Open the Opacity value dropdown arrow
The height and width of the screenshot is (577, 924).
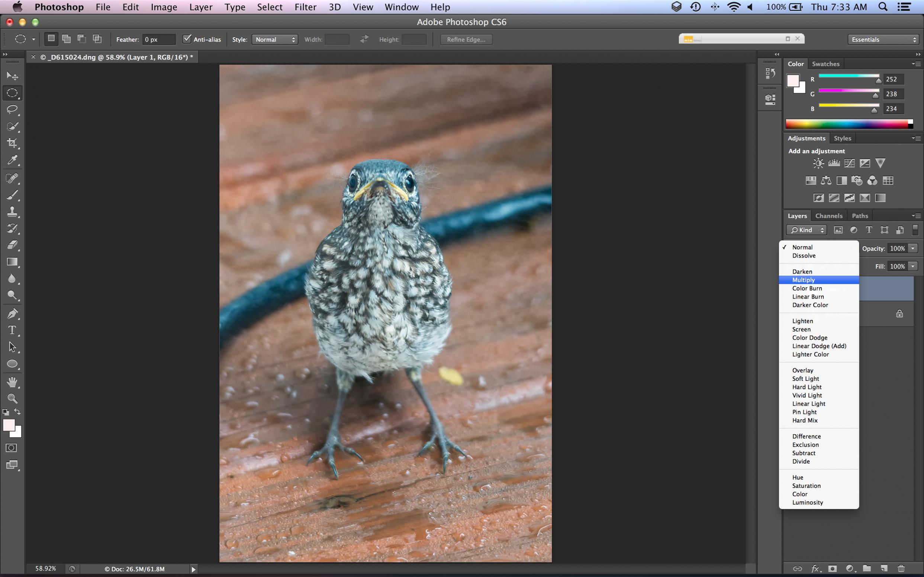[912, 249]
